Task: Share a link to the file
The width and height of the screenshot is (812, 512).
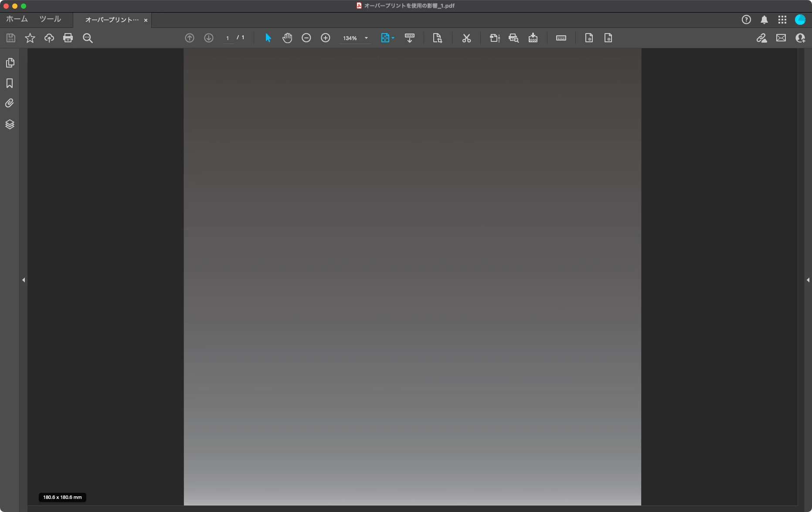Action: tap(761, 38)
